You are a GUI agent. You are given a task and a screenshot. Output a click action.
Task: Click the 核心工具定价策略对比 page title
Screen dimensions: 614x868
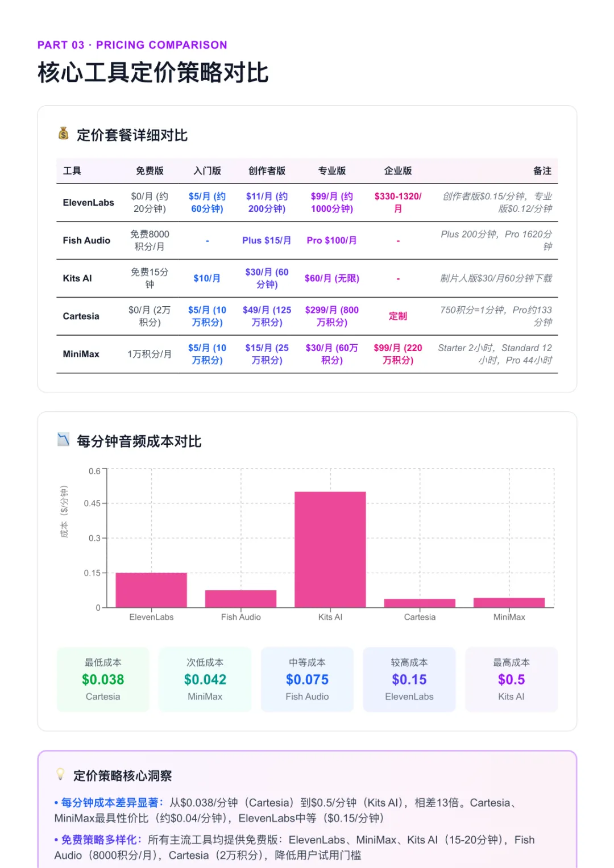click(x=153, y=73)
